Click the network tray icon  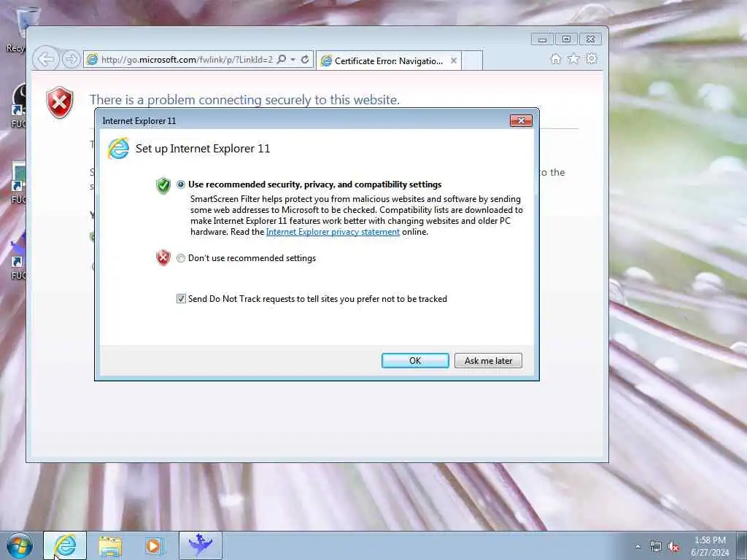click(x=656, y=546)
